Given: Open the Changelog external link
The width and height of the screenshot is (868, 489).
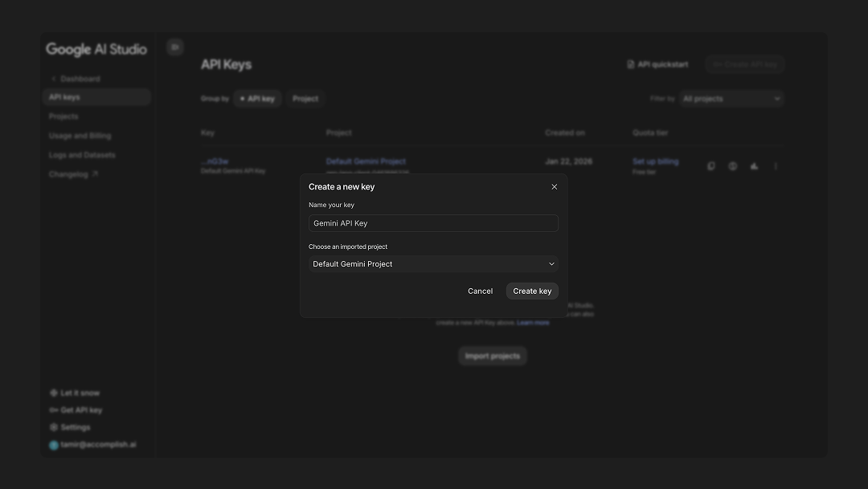Looking at the screenshot, I should click(x=73, y=174).
